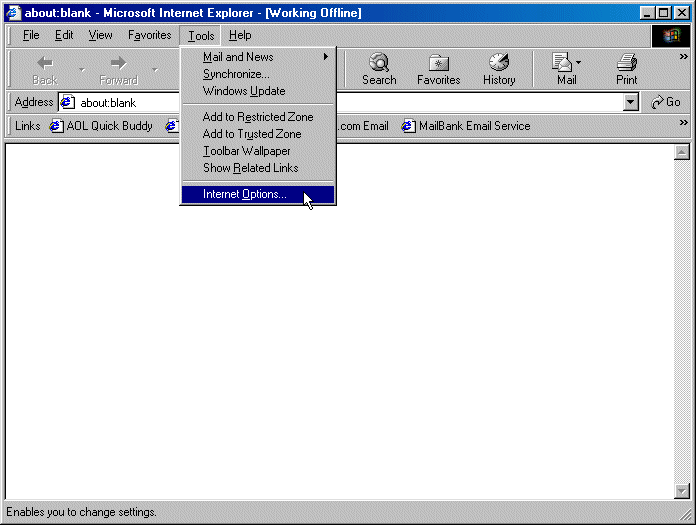Open the Search toolbar button
Viewport: 696px width, 525px height.
click(379, 69)
